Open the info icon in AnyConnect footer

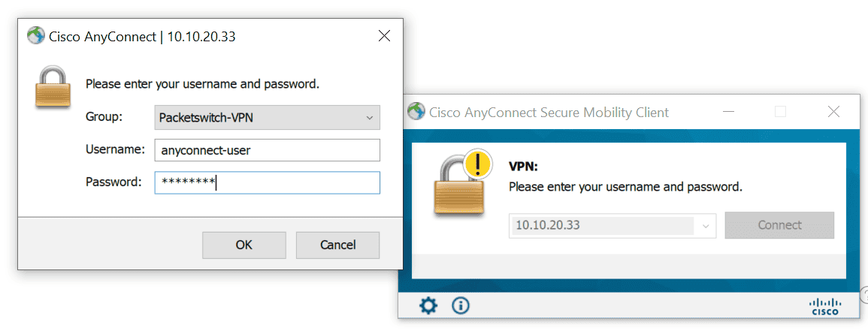(x=461, y=305)
